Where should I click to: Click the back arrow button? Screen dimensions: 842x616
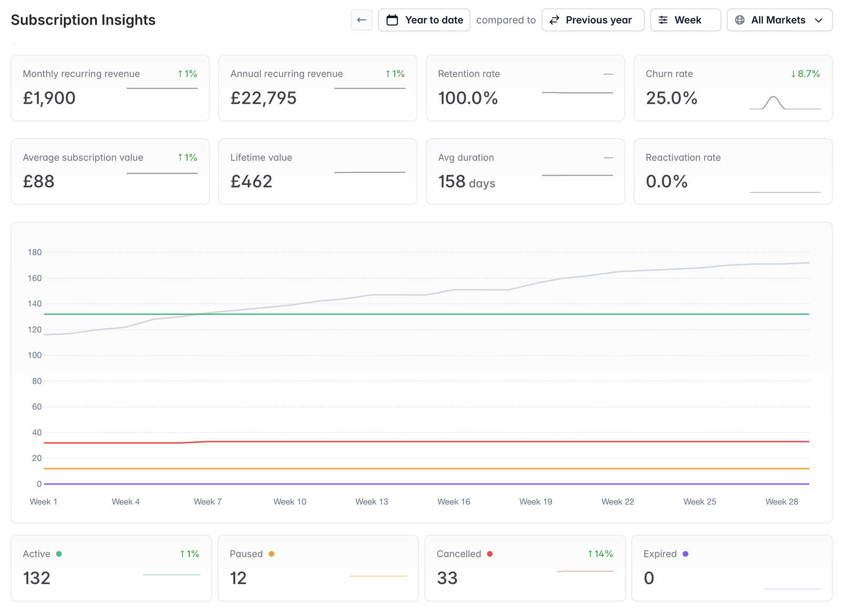pos(362,20)
